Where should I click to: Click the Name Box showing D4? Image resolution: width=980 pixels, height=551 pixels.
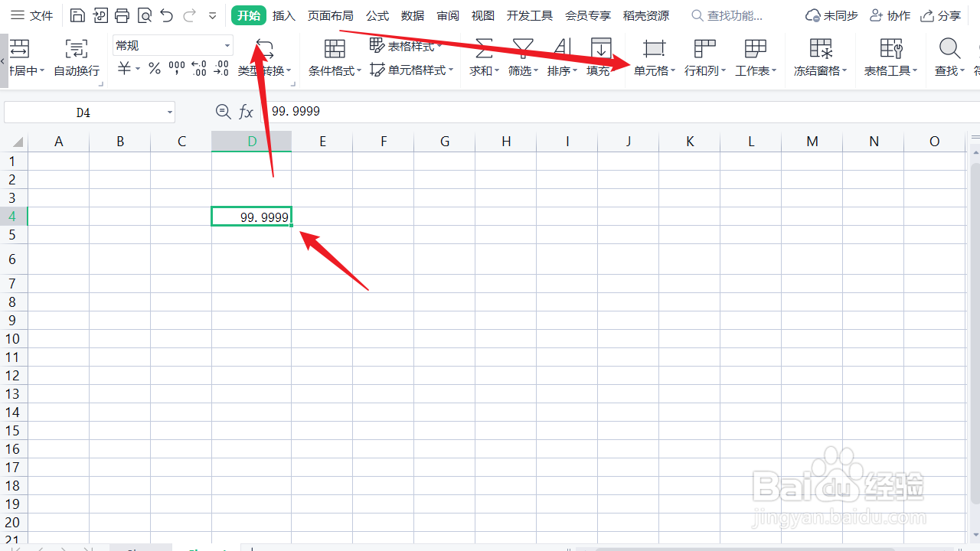(83, 112)
